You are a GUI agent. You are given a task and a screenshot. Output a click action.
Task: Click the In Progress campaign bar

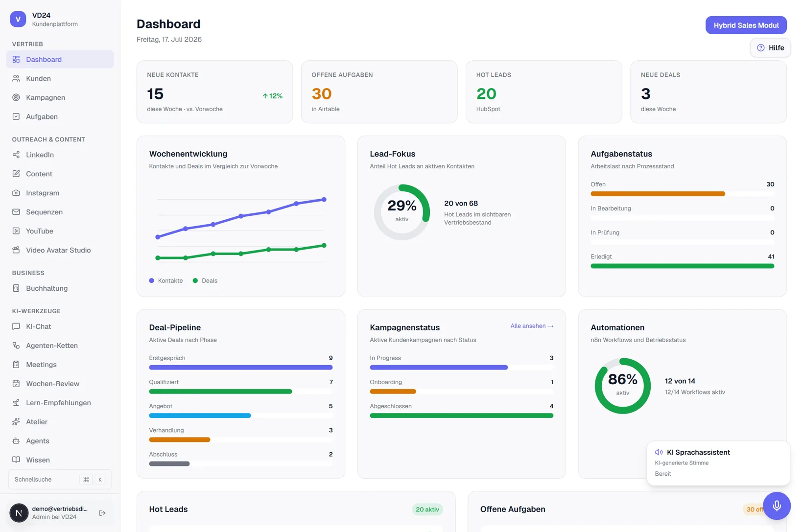click(439, 368)
